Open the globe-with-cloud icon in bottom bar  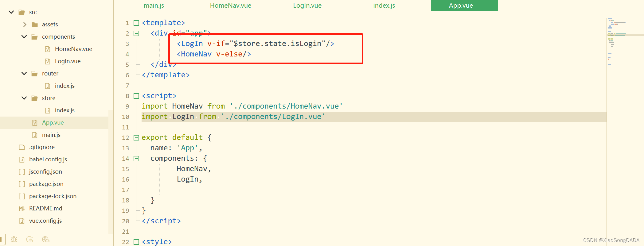pos(46,240)
